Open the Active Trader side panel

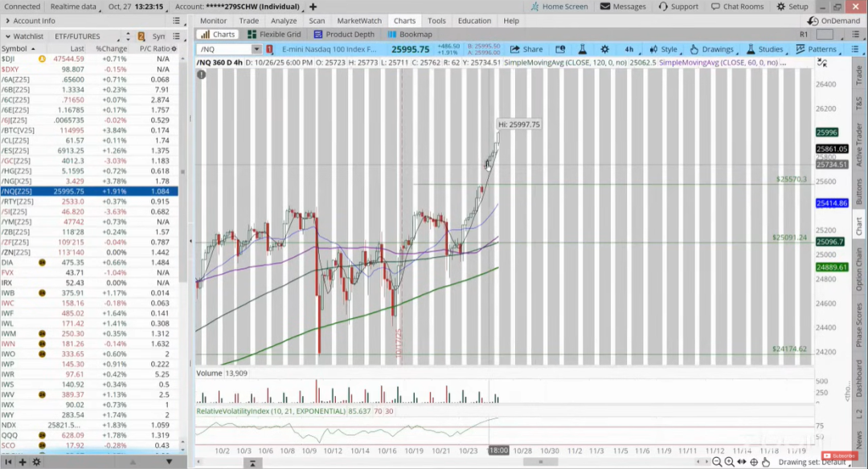(x=859, y=145)
